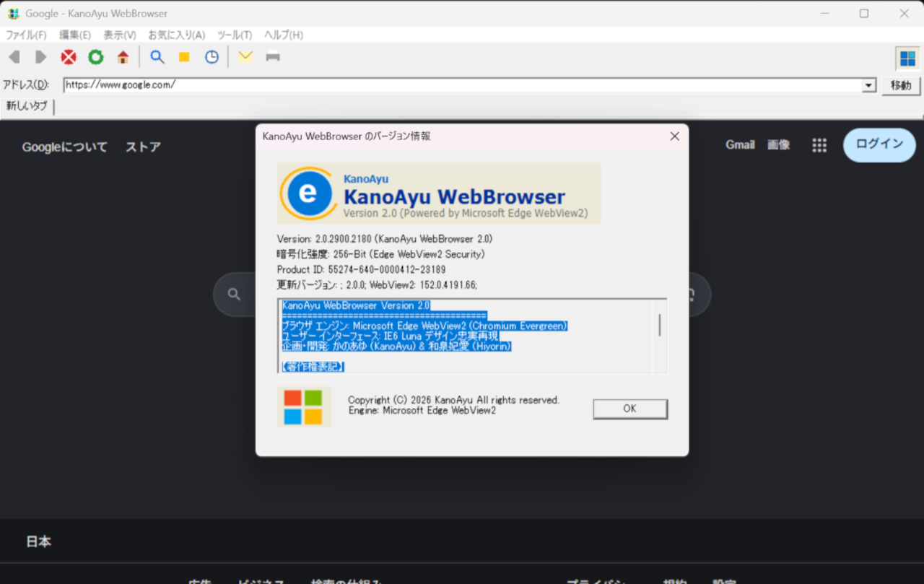
Task: Click the address field with google.com URL
Action: (463, 85)
